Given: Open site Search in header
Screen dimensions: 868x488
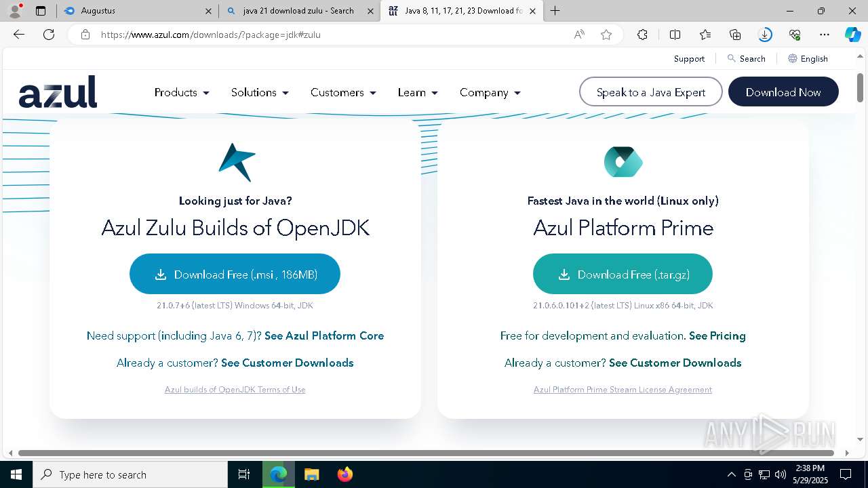Looking at the screenshot, I should click(x=746, y=59).
